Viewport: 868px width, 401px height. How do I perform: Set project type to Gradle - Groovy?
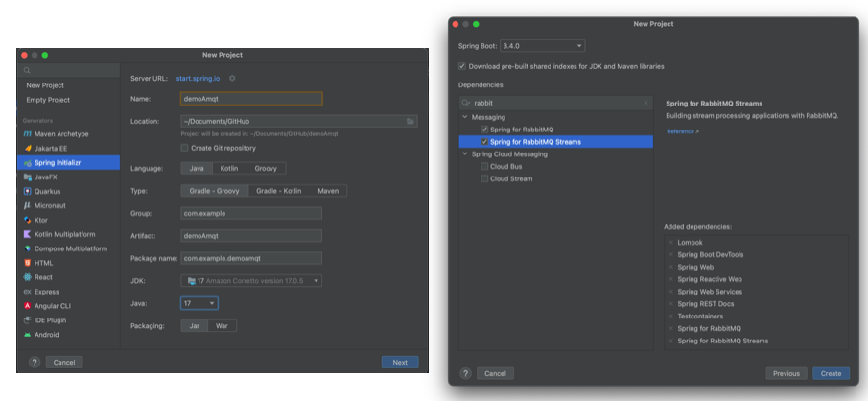pyautogui.click(x=214, y=191)
